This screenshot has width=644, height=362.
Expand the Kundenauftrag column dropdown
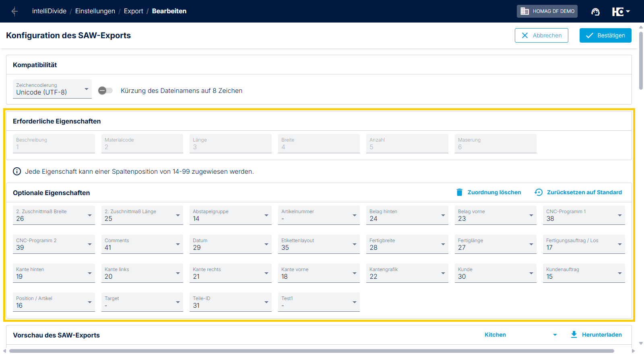tap(584, 273)
